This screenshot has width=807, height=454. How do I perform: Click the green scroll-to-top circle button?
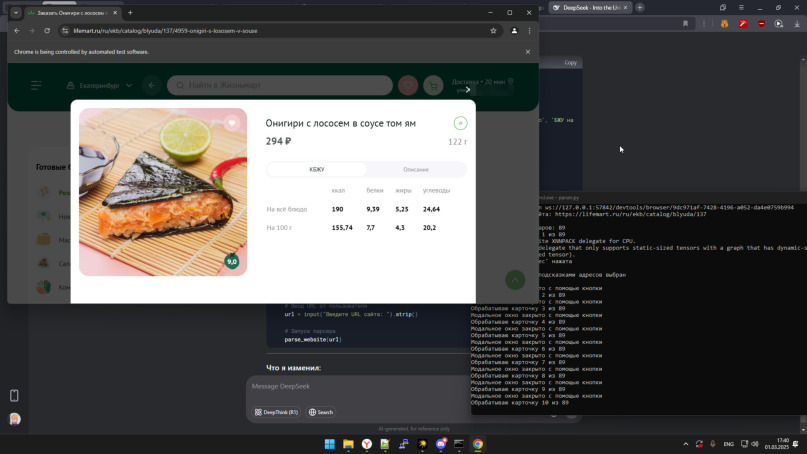click(x=515, y=280)
